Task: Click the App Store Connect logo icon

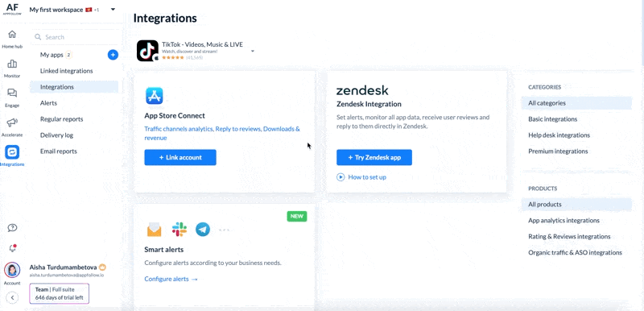Action: 155,96
